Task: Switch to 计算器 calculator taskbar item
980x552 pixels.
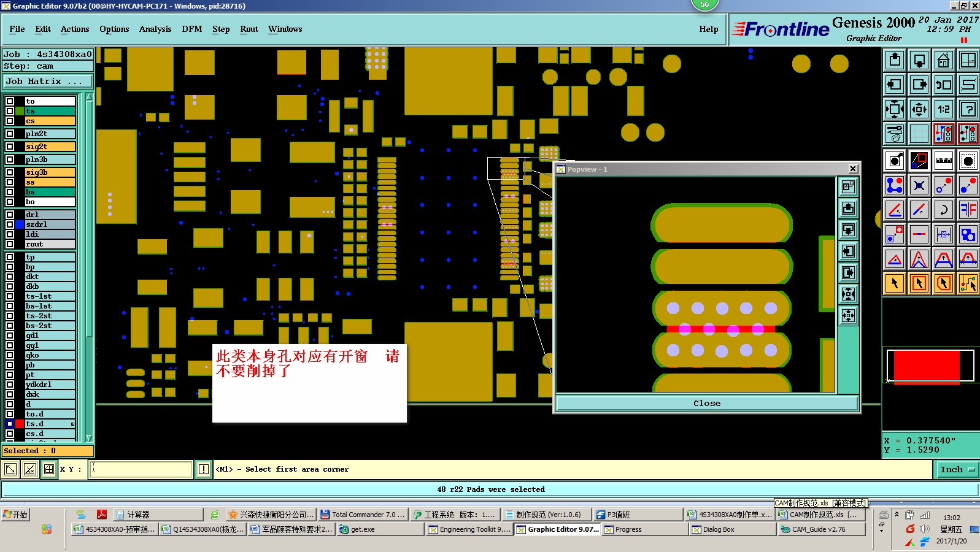Action: 158,515
